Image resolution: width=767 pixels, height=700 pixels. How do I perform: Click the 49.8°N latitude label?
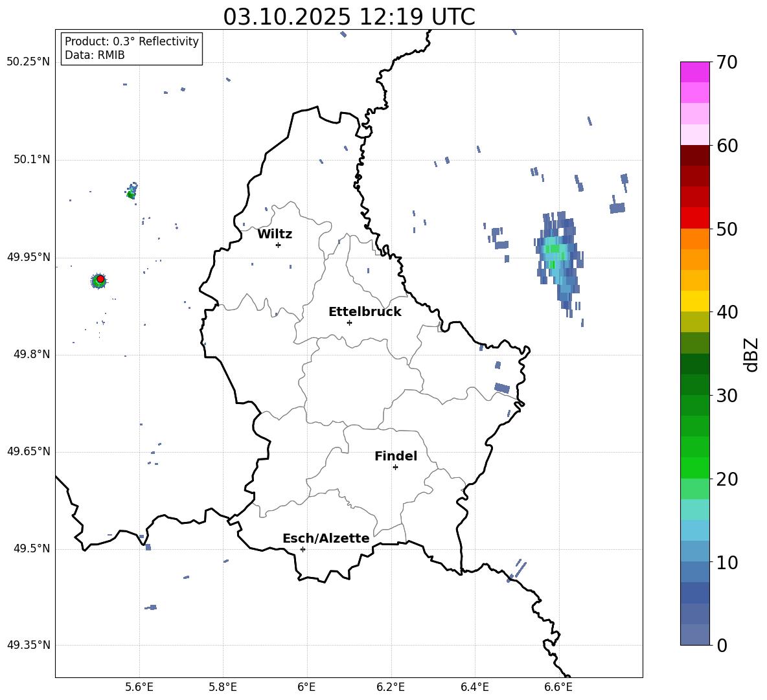pos(32,354)
